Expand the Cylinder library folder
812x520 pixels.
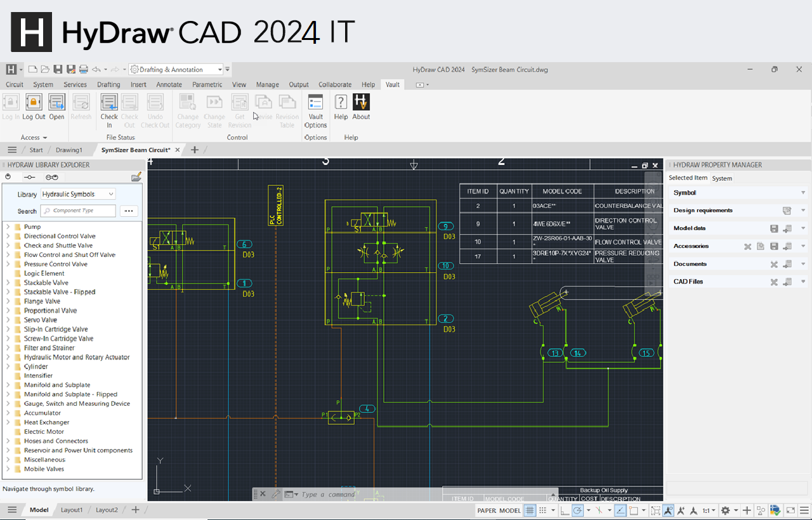click(x=8, y=366)
